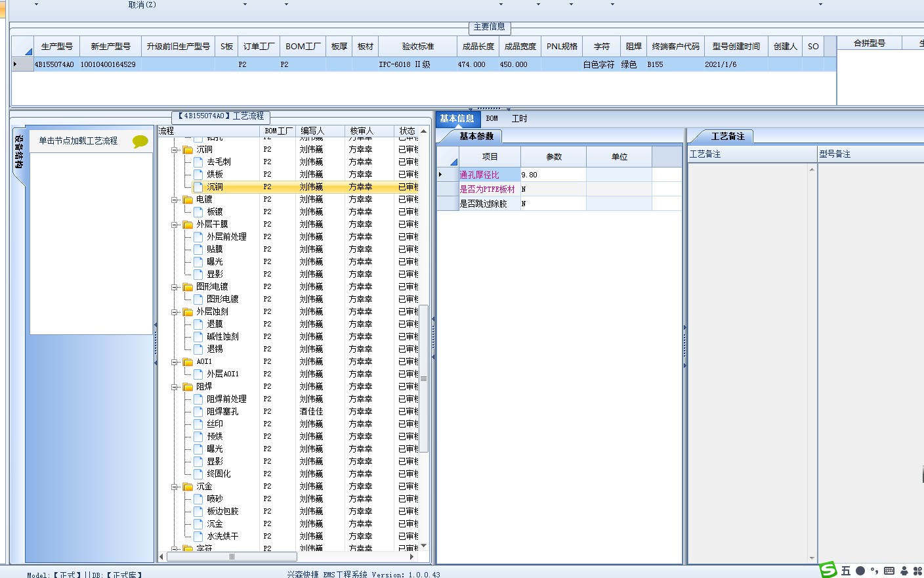Click the document icon beside 外层AOI1
Viewport: 924px width, 578px height.
(199, 374)
